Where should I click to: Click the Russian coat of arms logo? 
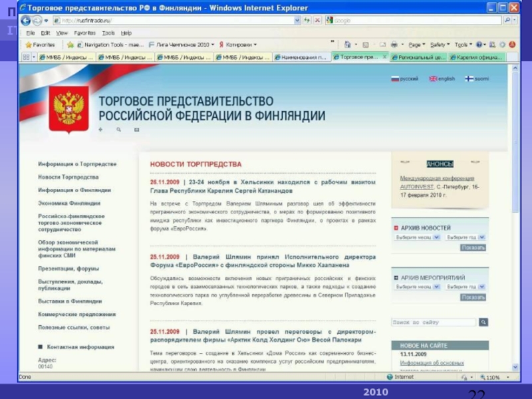coord(69,108)
